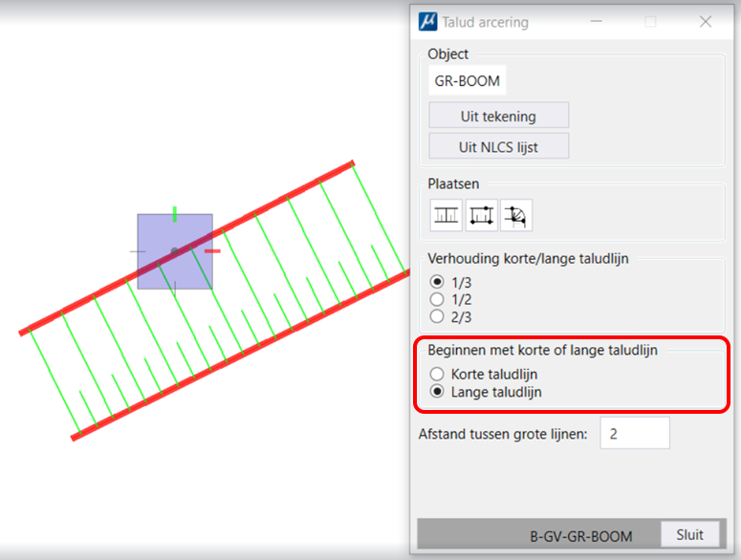The height and width of the screenshot is (560, 741).
Task: Choose the 1/2 slope line ratio
Action: click(450, 299)
